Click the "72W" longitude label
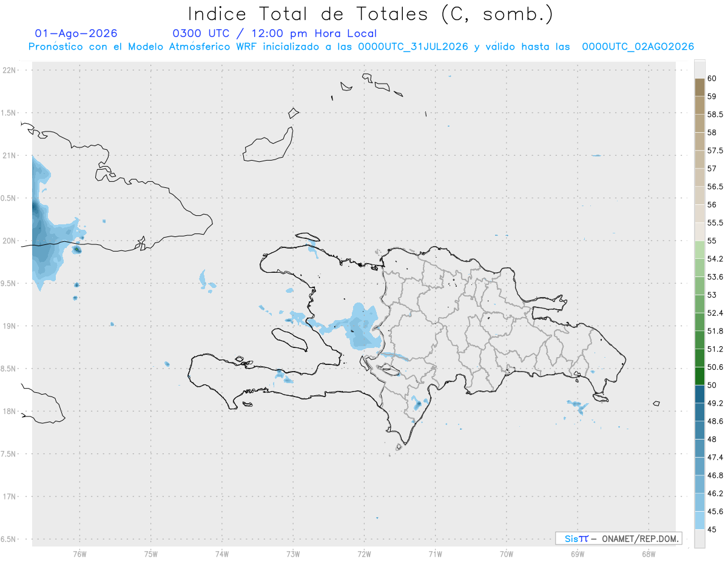Viewport: 728px width, 562px height. [364, 554]
